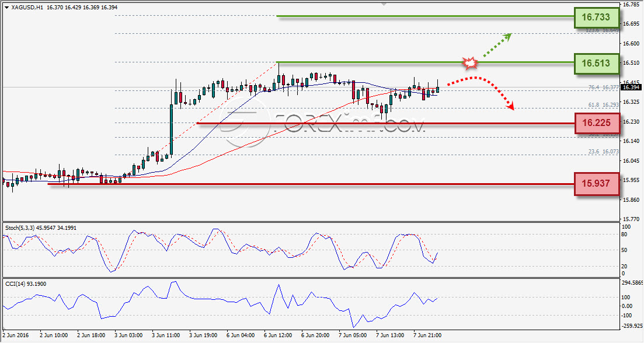Select the 15.937 red support label
The height and width of the screenshot is (343, 644).
point(596,183)
